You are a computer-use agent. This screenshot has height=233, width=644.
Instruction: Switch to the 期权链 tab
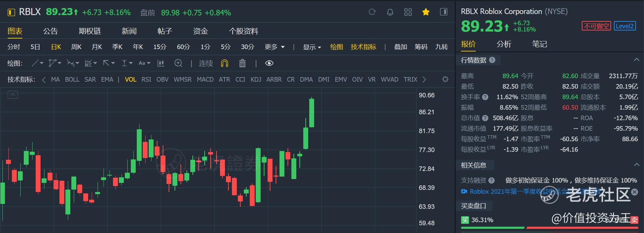tap(90, 31)
